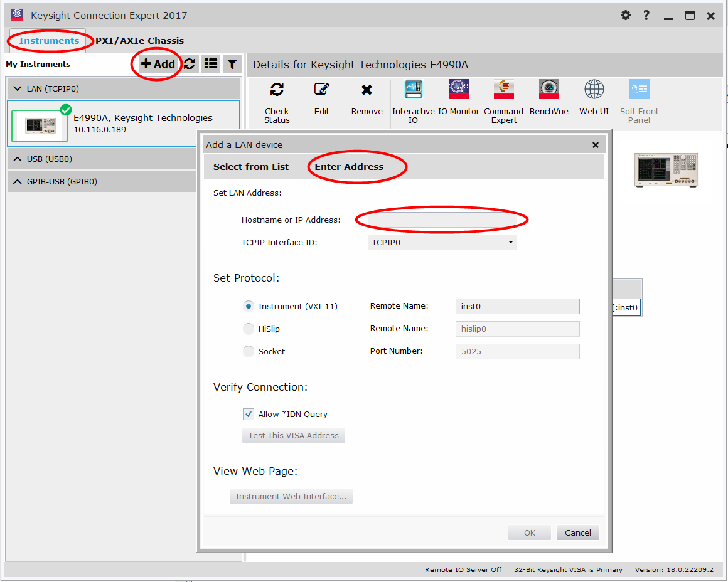Viewport: 728px width, 582px height.
Task: Click the Keysight Connection Expert app logo
Action: (17, 15)
